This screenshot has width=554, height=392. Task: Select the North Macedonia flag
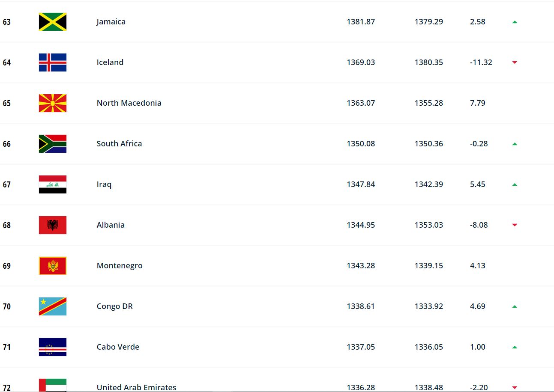53,103
